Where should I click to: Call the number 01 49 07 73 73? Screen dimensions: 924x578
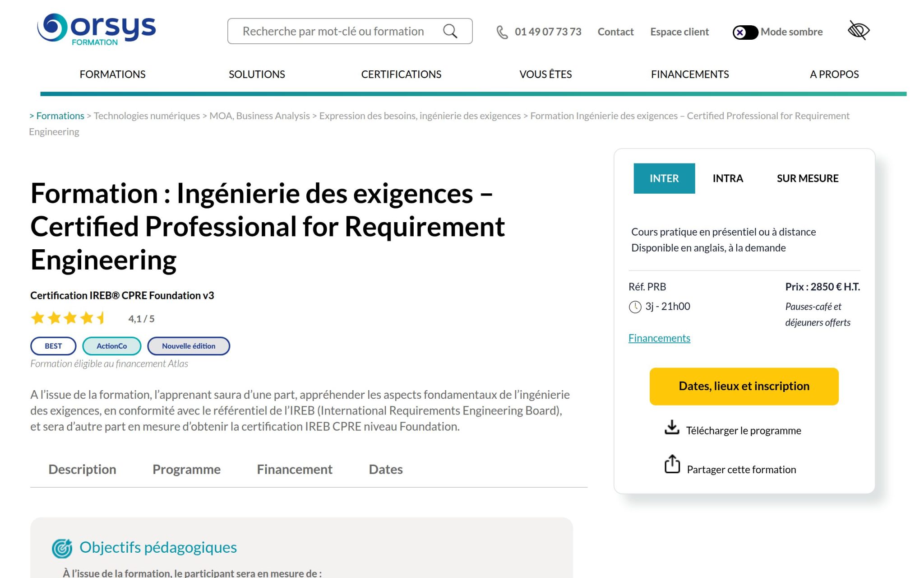tap(548, 32)
